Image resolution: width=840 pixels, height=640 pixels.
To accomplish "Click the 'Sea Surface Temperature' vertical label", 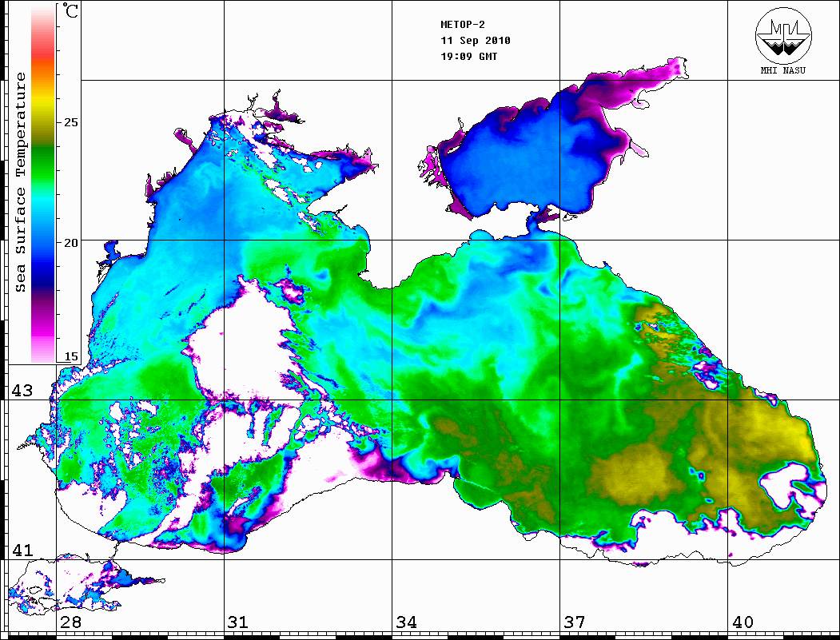I will click(20, 183).
